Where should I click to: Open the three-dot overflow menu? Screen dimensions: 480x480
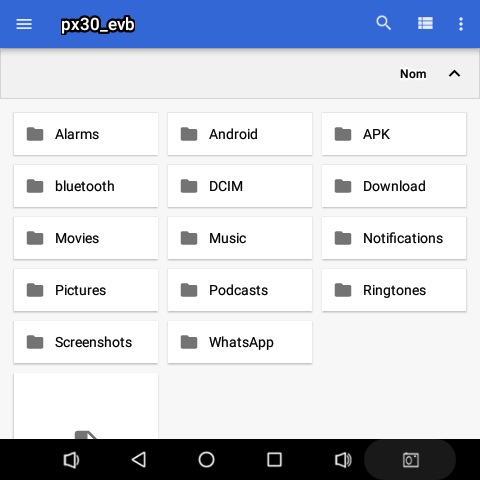461,24
